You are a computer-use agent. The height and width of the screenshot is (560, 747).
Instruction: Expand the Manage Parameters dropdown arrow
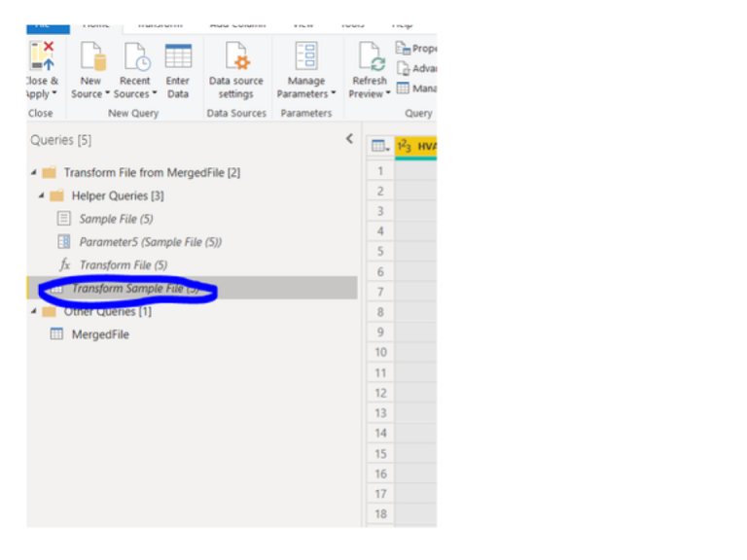333,93
